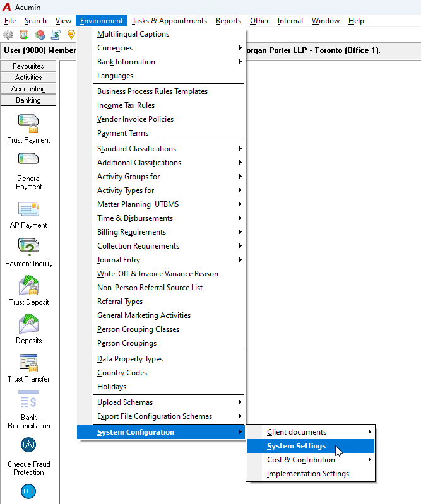Select Payment Terms menu item

click(x=161, y=133)
